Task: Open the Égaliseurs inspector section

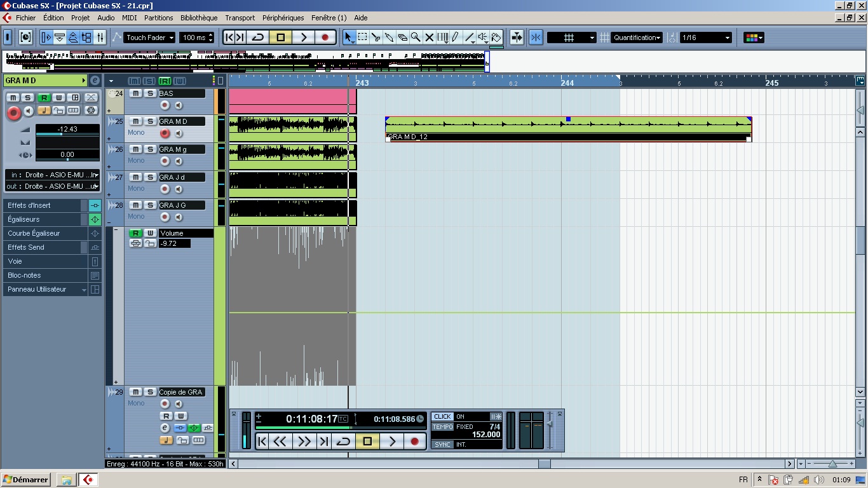Action: coord(44,219)
